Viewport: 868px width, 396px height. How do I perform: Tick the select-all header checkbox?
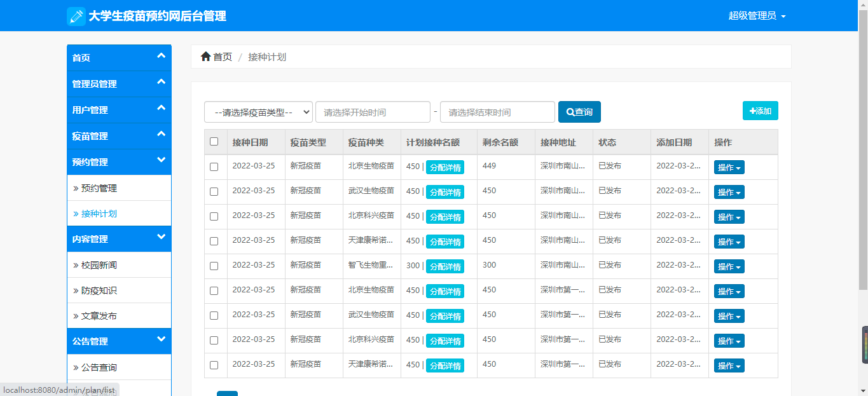coord(214,142)
